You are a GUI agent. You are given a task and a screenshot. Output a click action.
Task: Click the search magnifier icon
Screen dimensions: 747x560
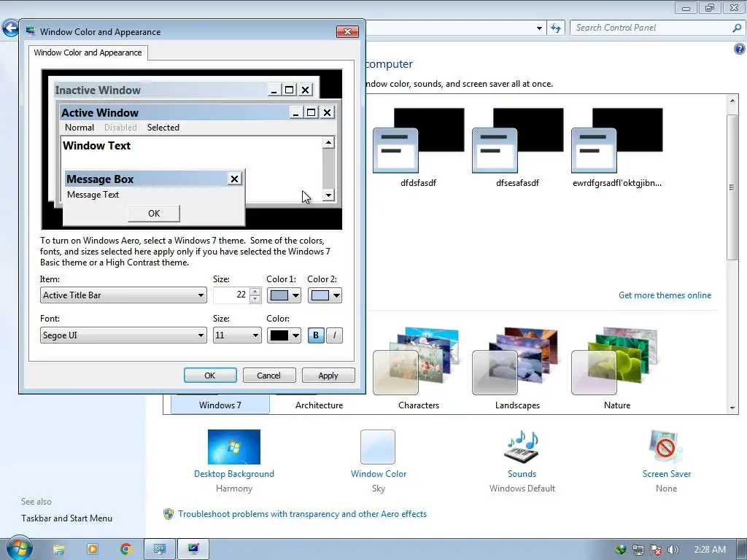(x=737, y=28)
